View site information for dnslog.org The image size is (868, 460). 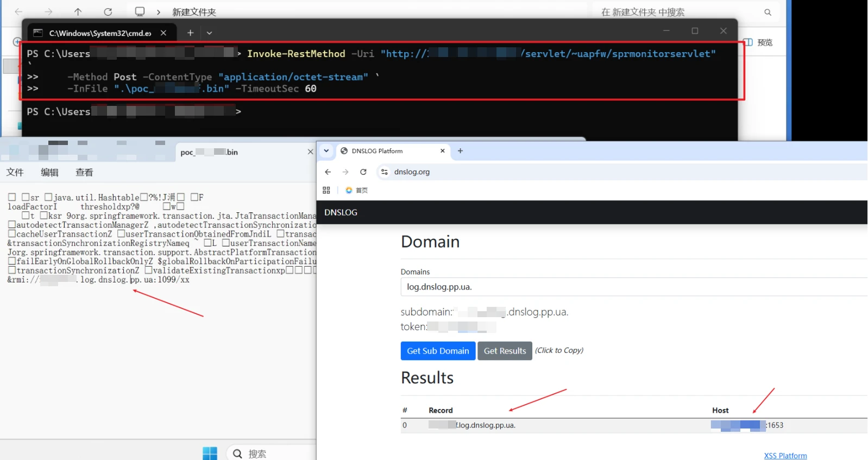pos(385,172)
